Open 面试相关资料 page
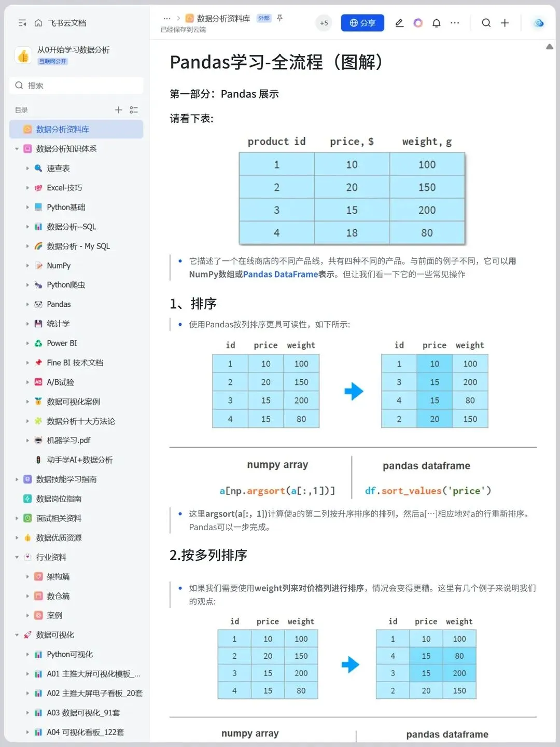The image size is (560, 747). pyautogui.click(x=59, y=518)
